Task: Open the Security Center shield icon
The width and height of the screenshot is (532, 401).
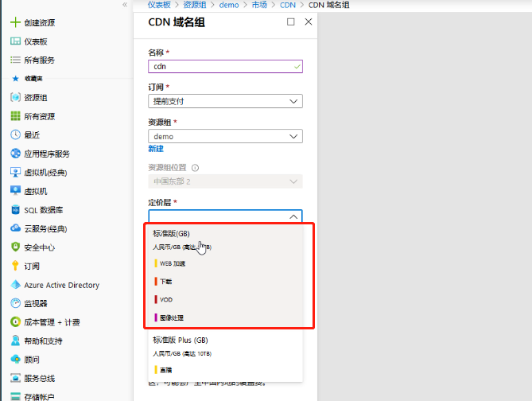Action: click(x=15, y=247)
